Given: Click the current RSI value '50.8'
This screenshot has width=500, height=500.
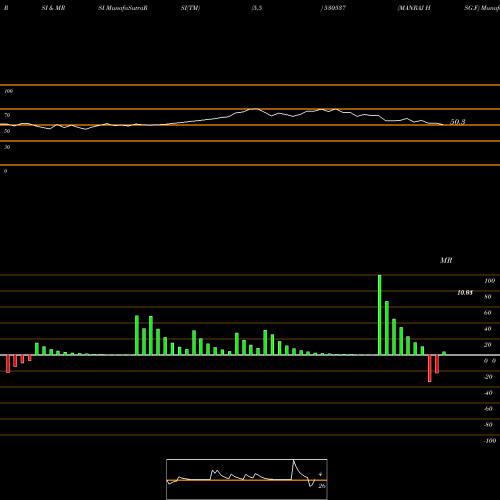Looking at the screenshot, I should [x=458, y=122].
